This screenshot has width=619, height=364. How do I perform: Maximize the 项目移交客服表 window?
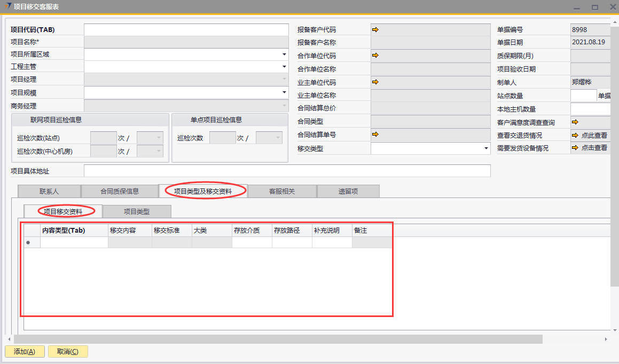(594, 7)
